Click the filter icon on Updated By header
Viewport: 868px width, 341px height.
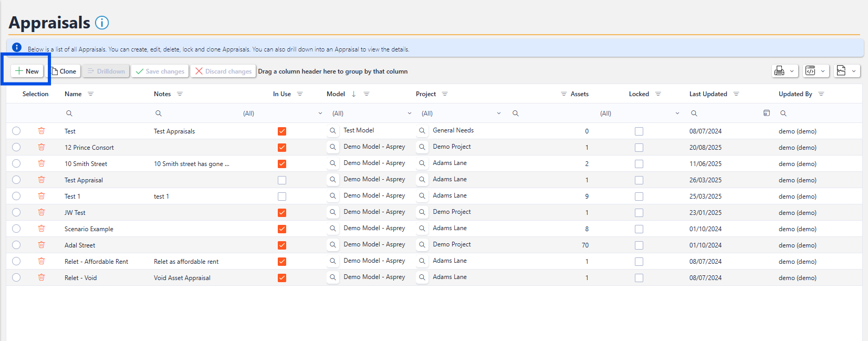click(x=821, y=94)
